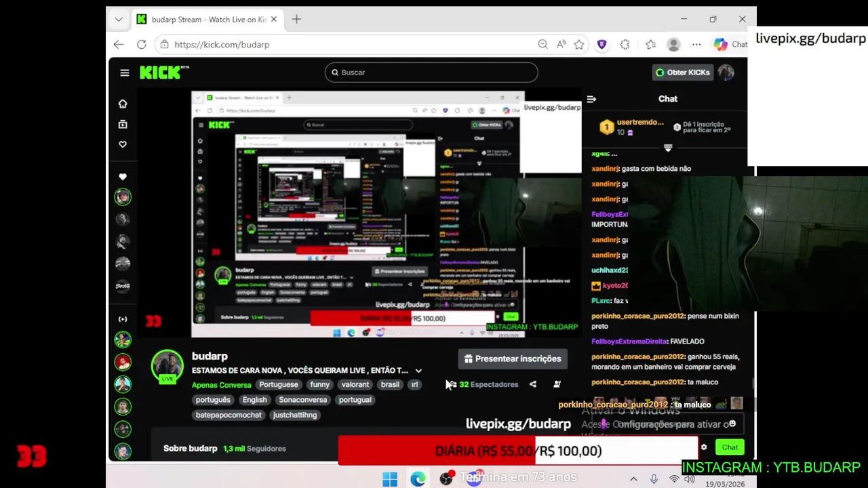Click the Buscar search field
Screen dimensions: 868x488
tap(431, 73)
